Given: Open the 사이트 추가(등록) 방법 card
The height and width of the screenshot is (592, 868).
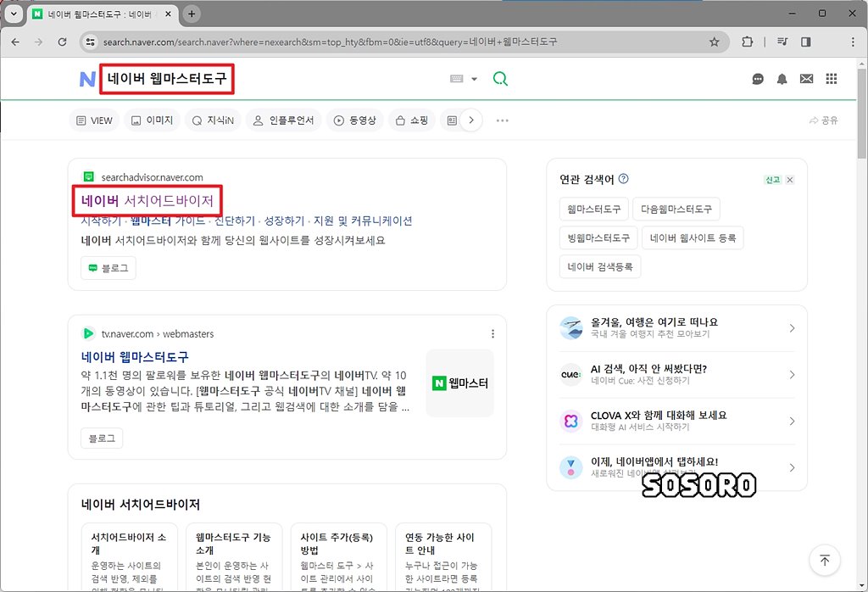Looking at the screenshot, I should 338,556.
